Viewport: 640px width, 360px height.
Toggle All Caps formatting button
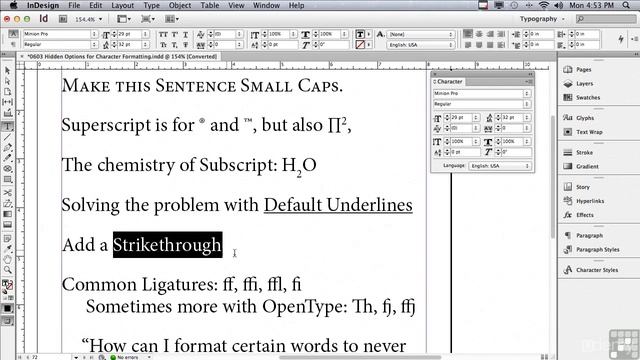163,34
